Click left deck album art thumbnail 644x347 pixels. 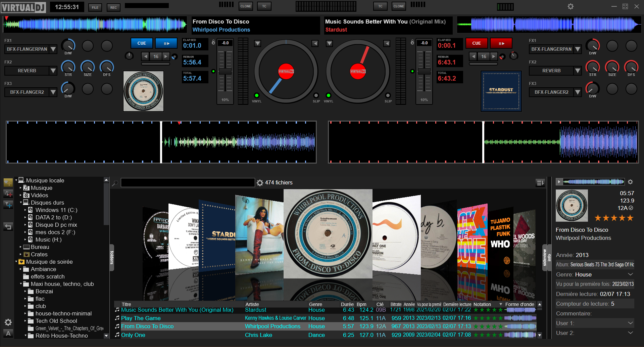(143, 91)
